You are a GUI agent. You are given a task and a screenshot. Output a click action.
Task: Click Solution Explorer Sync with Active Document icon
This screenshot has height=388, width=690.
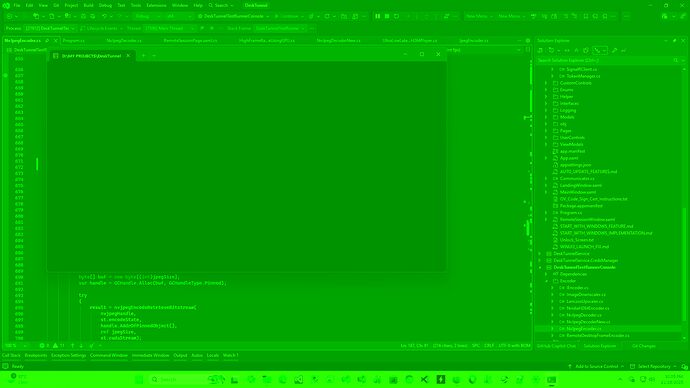click(x=567, y=51)
